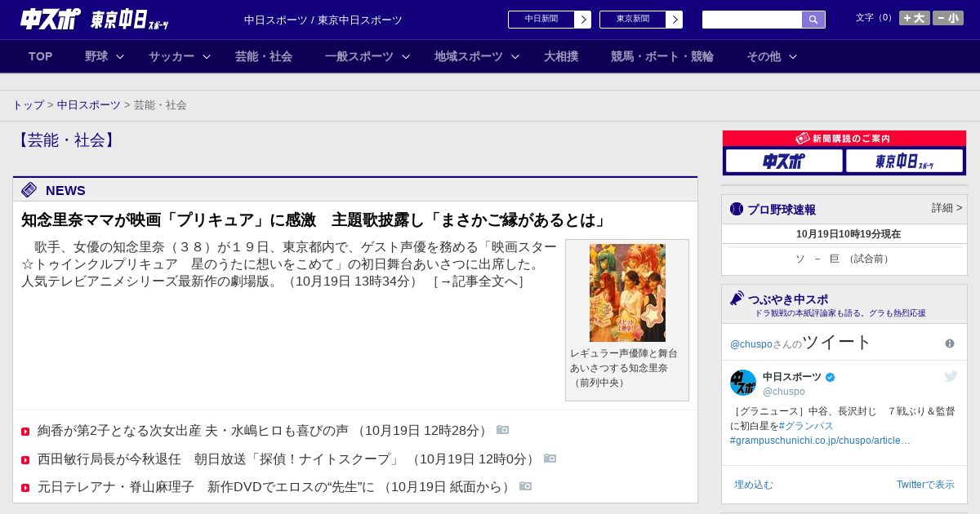980x514 pixels.
Task: Open 地域スポーツ menu item
Action: (x=469, y=56)
